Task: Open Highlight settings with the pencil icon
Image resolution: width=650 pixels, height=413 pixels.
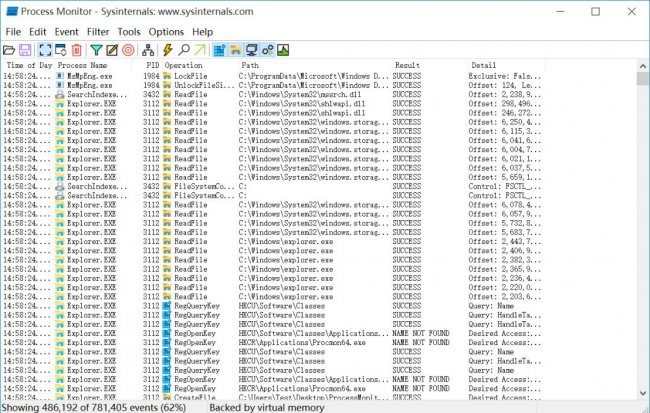Action: (x=112, y=50)
